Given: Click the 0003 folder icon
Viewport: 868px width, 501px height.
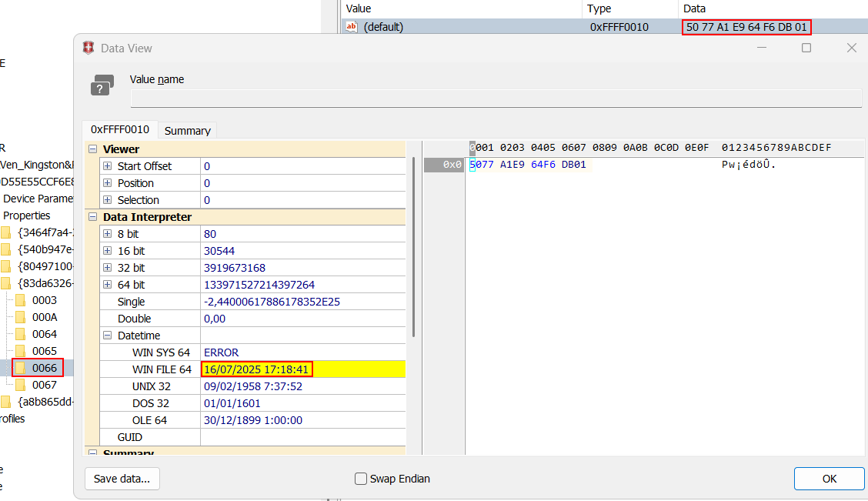Looking at the screenshot, I should (21, 300).
